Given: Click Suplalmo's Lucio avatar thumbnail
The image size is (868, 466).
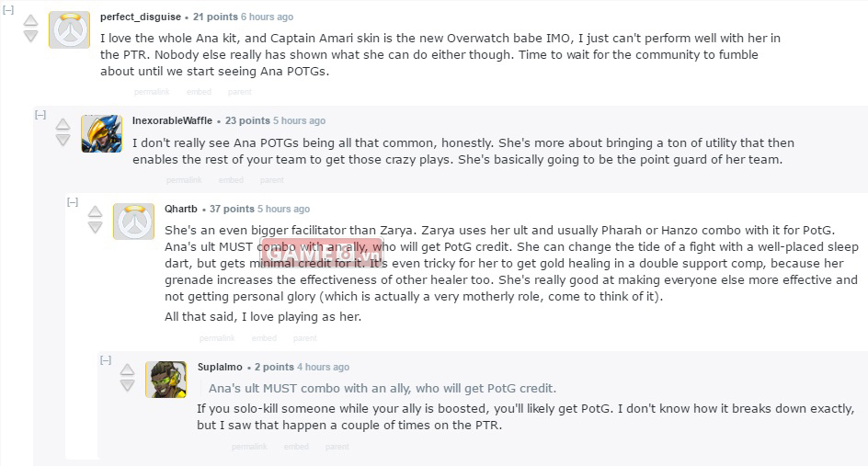Looking at the screenshot, I should click(x=166, y=379).
